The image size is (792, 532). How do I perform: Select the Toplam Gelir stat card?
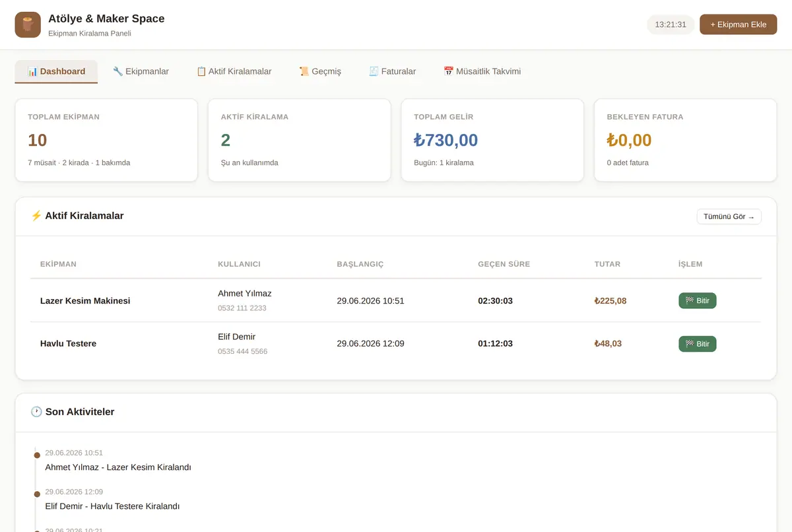pyautogui.click(x=492, y=140)
